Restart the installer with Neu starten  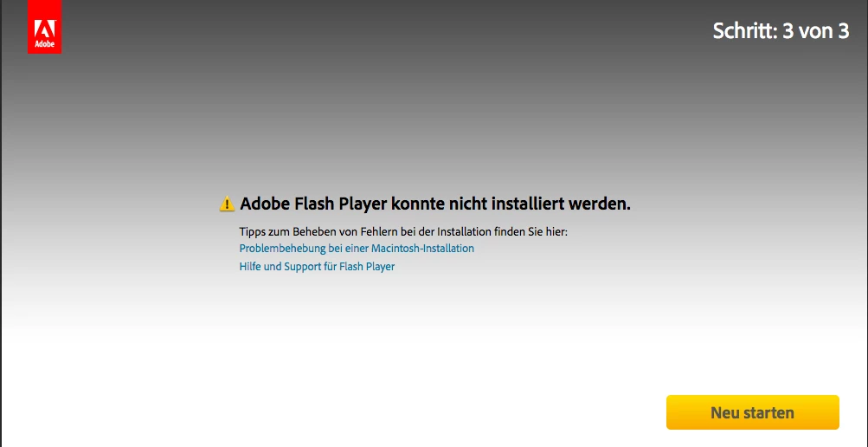click(x=752, y=412)
